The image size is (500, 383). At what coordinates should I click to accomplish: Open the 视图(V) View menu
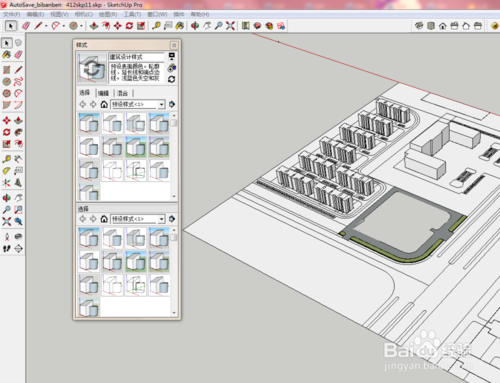59,14
